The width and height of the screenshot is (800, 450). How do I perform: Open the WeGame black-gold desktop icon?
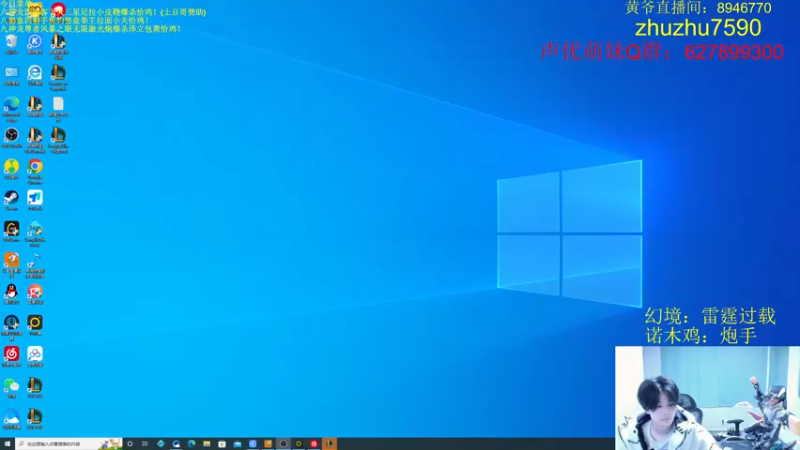click(x=11, y=230)
